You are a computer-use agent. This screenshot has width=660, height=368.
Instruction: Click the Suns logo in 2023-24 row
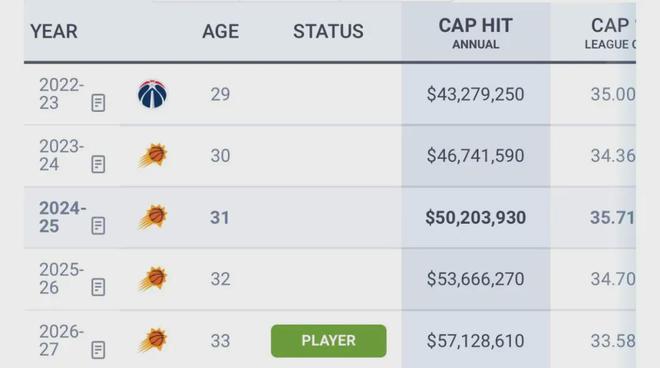[x=153, y=155]
